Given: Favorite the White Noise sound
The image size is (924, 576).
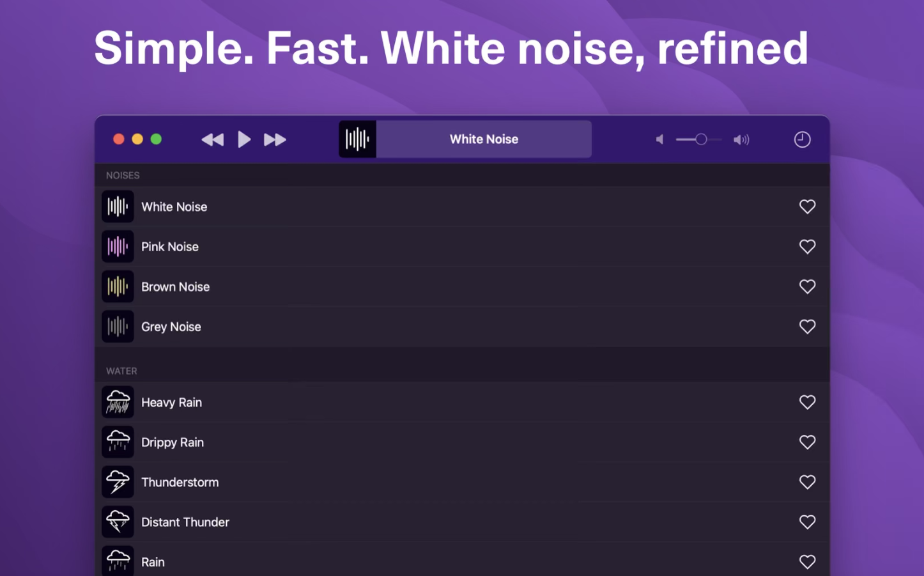Looking at the screenshot, I should 807,206.
